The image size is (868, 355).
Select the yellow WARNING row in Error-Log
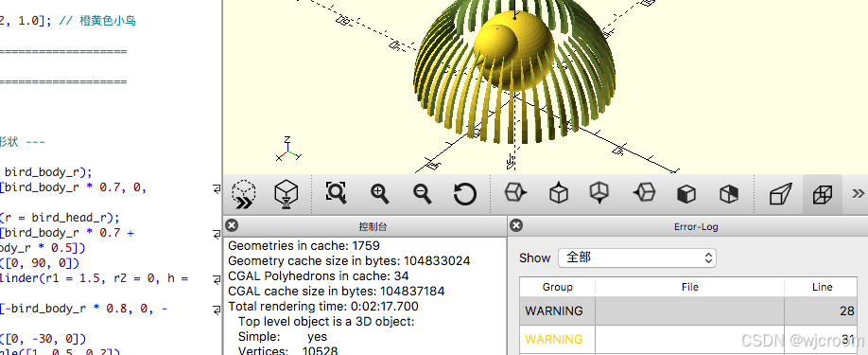coord(689,339)
